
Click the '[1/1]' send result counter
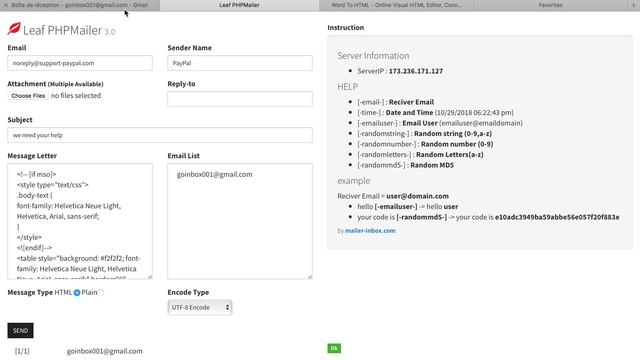pyautogui.click(x=22, y=351)
